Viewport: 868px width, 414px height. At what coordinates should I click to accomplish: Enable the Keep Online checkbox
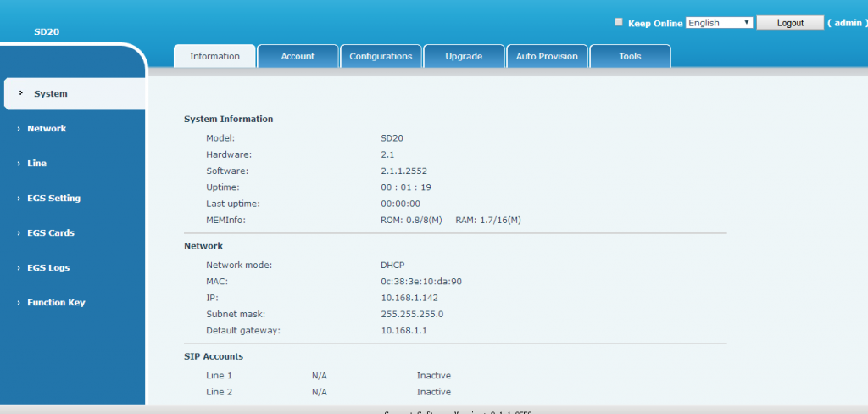pos(619,23)
